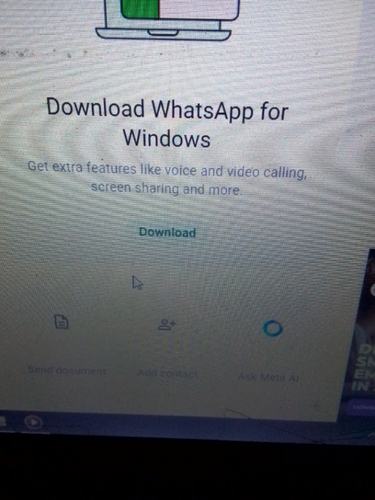Click the heading 'Download WhatsApp for Windows'
The height and width of the screenshot is (500, 375).
pos(167,123)
